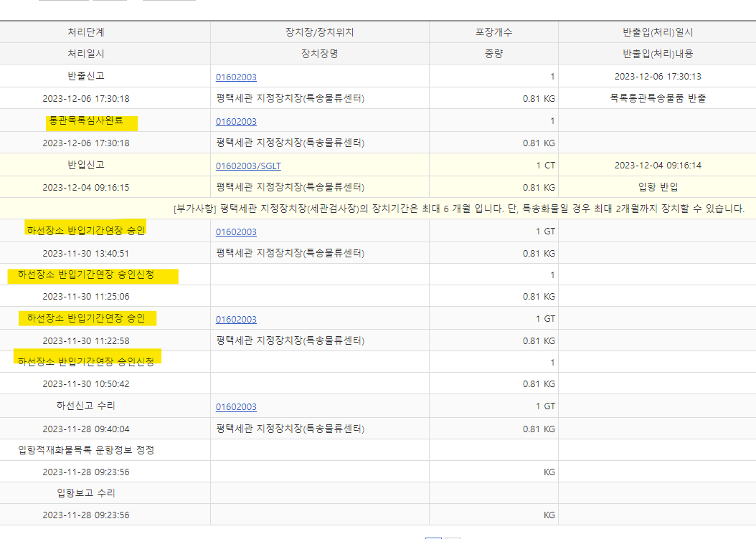Select the 입항적재화물목록 운항정보 정정 stage cell
Viewport: 756px width, 539px height.
[x=86, y=450]
